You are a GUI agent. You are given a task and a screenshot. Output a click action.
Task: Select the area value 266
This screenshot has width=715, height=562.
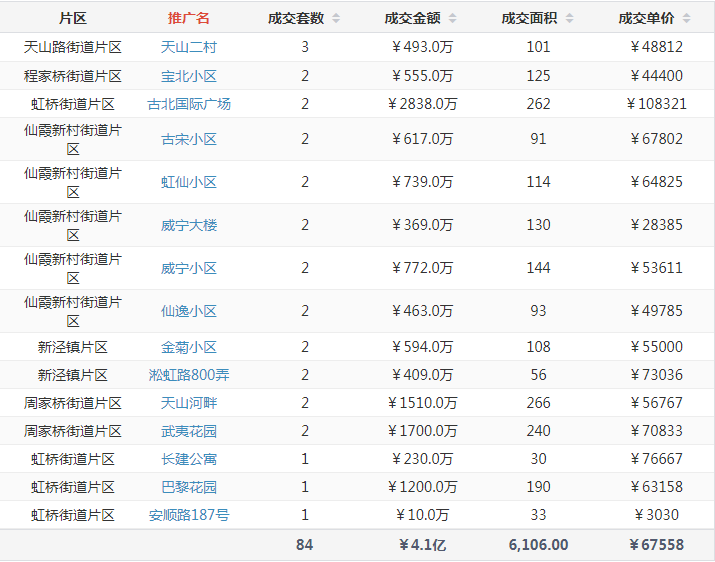point(539,403)
